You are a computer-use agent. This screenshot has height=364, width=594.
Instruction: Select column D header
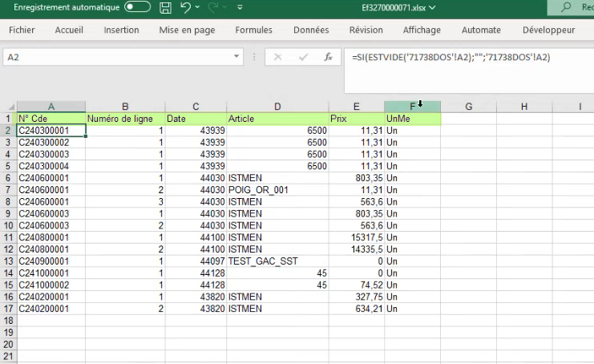pyautogui.click(x=277, y=107)
